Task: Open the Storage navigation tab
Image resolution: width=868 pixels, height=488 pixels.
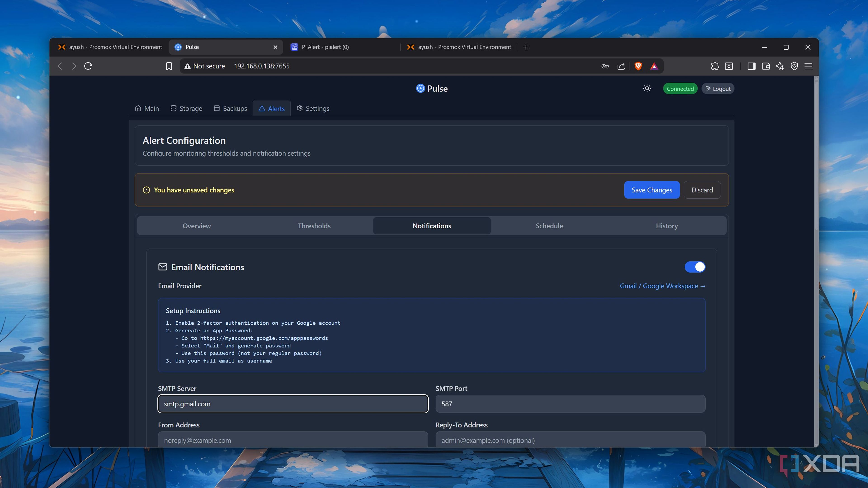Action: pos(186,108)
